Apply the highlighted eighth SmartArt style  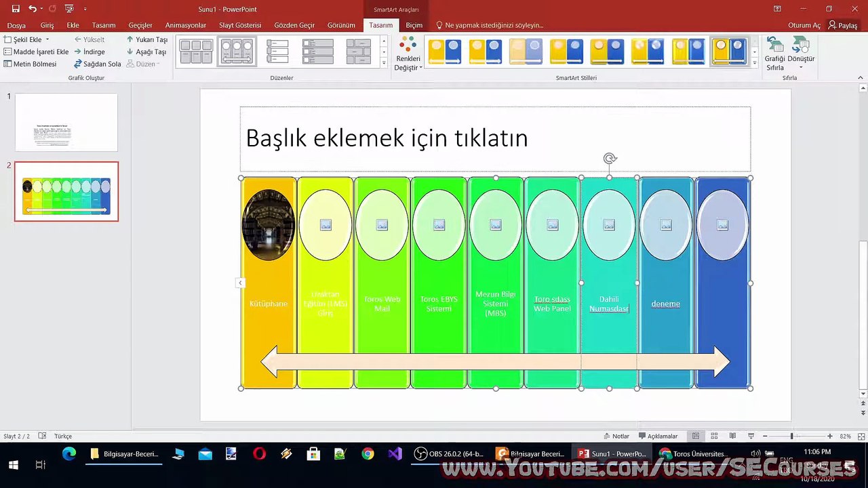729,52
